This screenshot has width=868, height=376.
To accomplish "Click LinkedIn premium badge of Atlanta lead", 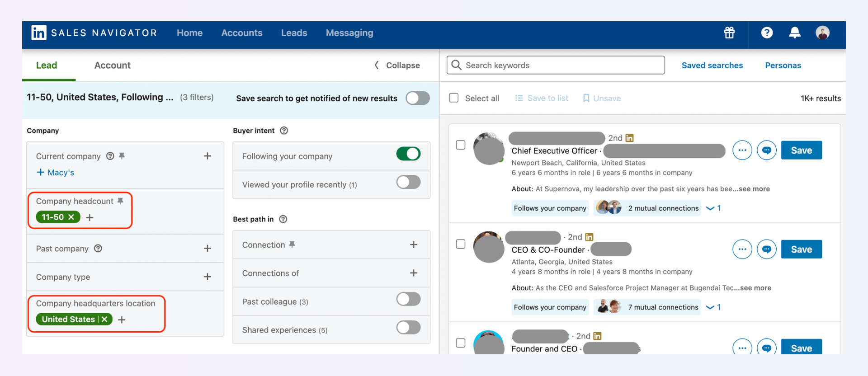I will [x=589, y=237].
